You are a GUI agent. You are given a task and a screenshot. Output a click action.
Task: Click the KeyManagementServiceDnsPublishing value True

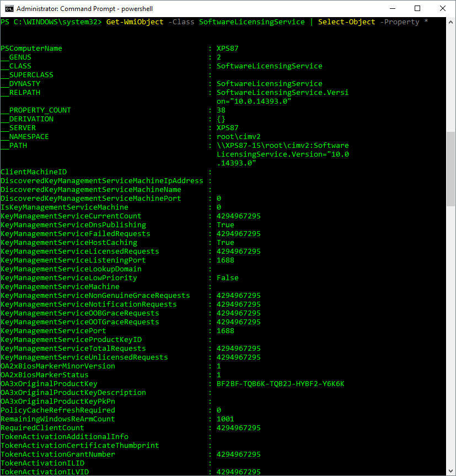pyautogui.click(x=226, y=224)
